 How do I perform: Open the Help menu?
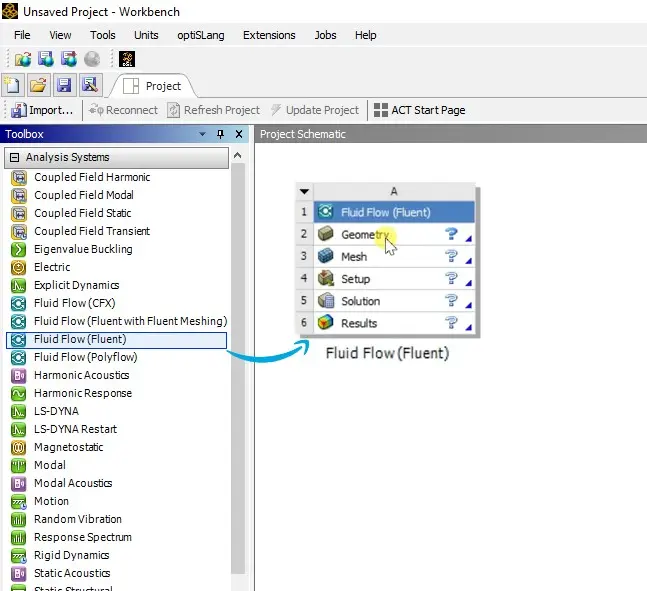tap(366, 35)
